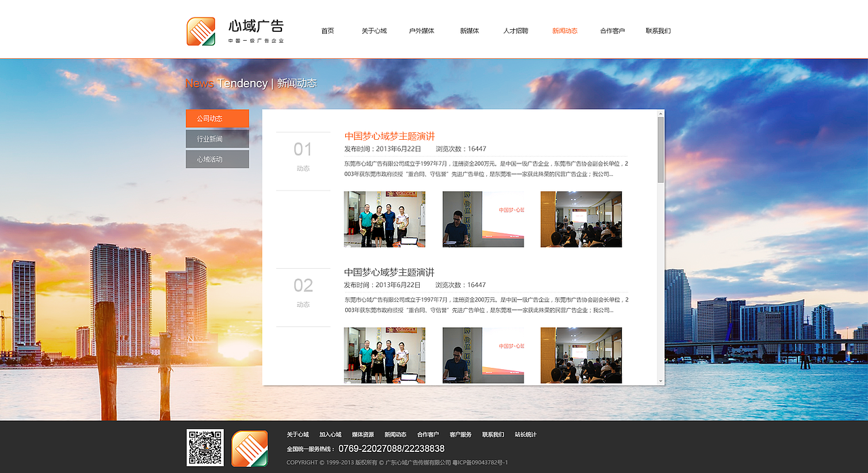868x473 pixels.
Task: Open the 加入心域 footer link
Action: click(330, 434)
